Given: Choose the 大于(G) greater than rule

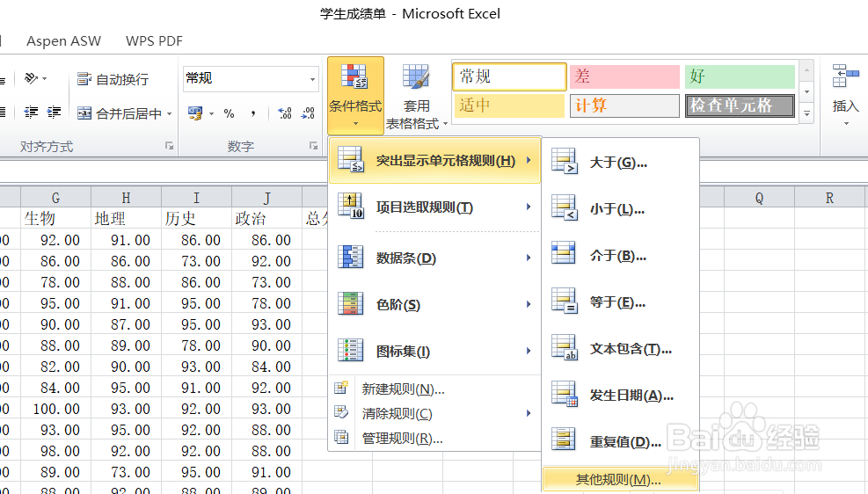Looking at the screenshot, I should coord(620,163).
